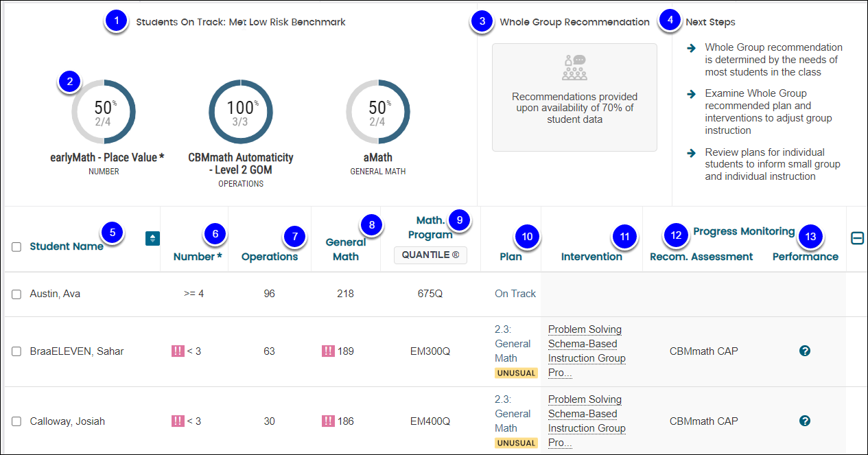Click callout marker 9 near Math Program
868x455 pixels.
click(460, 220)
